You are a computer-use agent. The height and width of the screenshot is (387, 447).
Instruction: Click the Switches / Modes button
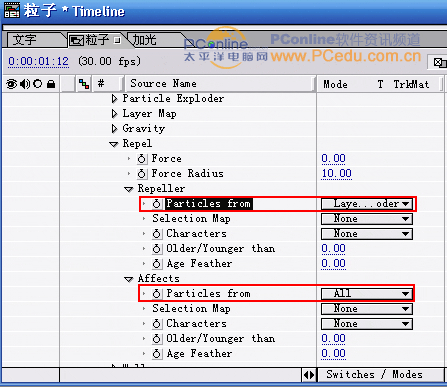pyautogui.click(x=374, y=375)
